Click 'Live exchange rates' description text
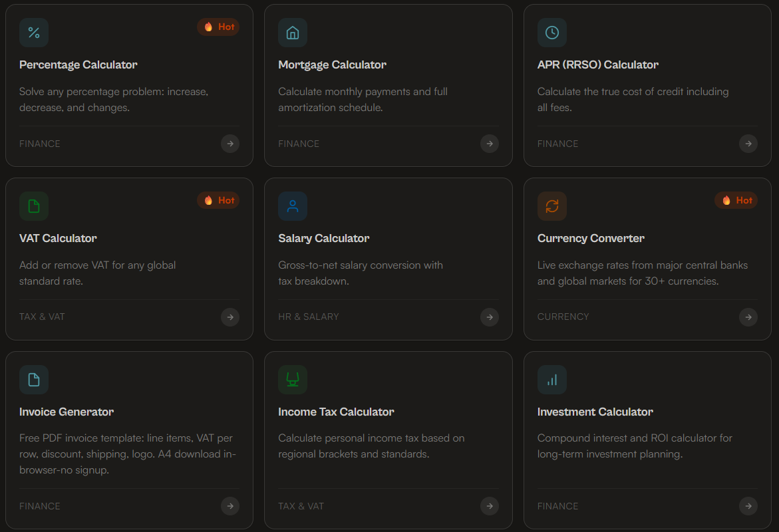This screenshot has height=532, width=779. [x=643, y=273]
